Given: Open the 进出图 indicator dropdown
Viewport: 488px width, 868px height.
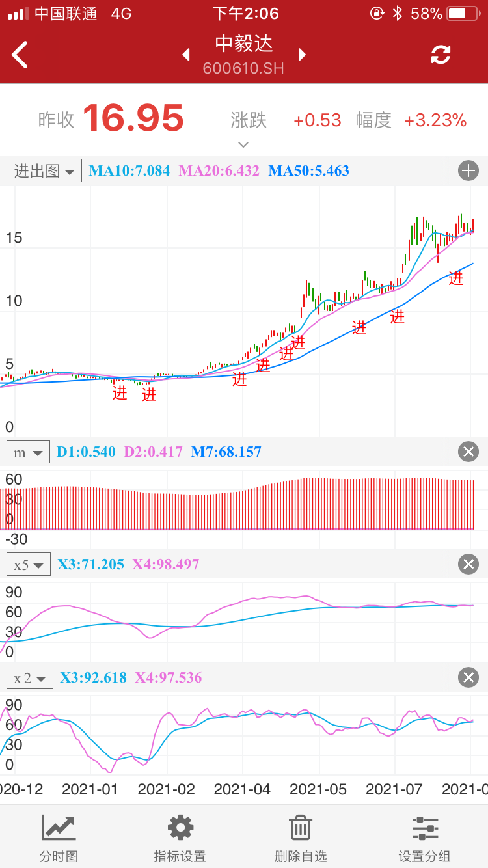Looking at the screenshot, I should (44, 171).
